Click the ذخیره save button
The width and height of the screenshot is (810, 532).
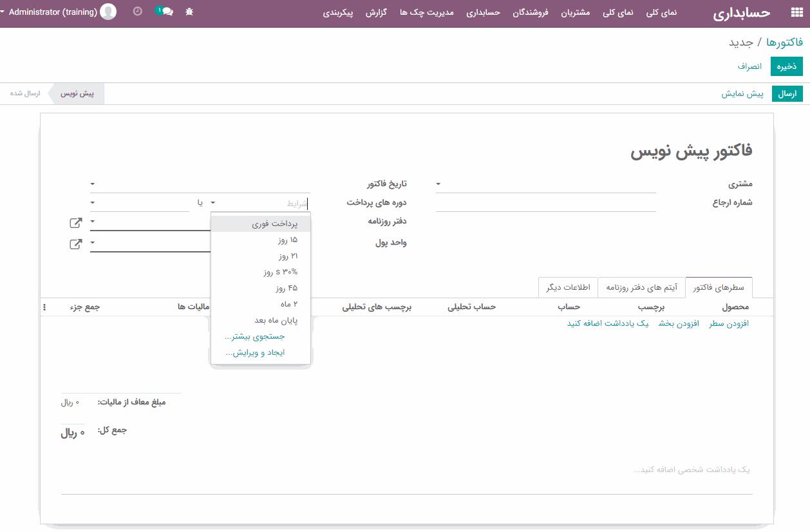click(x=787, y=66)
